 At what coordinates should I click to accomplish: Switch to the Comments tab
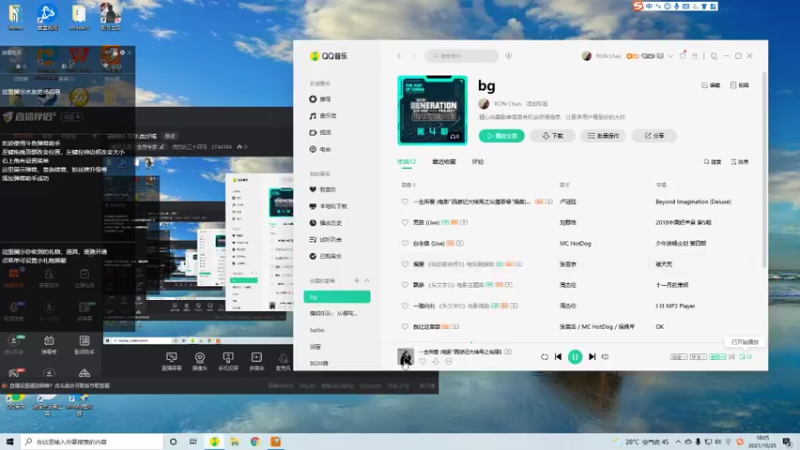tap(478, 162)
